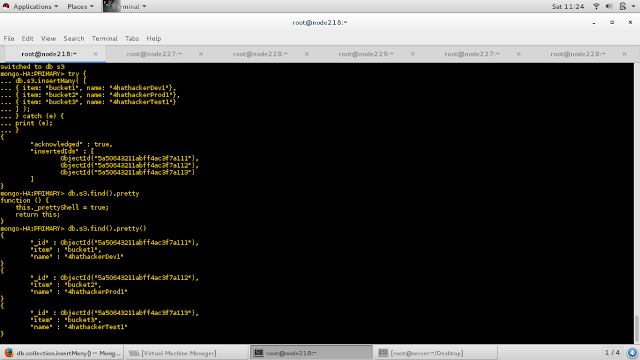Click the root@server terminal taskbar icon

click(382, 353)
